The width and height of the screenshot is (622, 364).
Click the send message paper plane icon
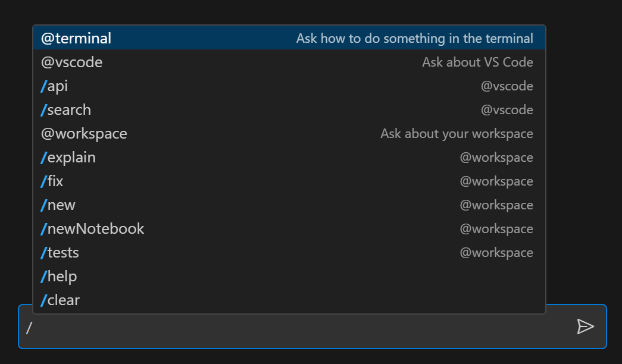[586, 326]
